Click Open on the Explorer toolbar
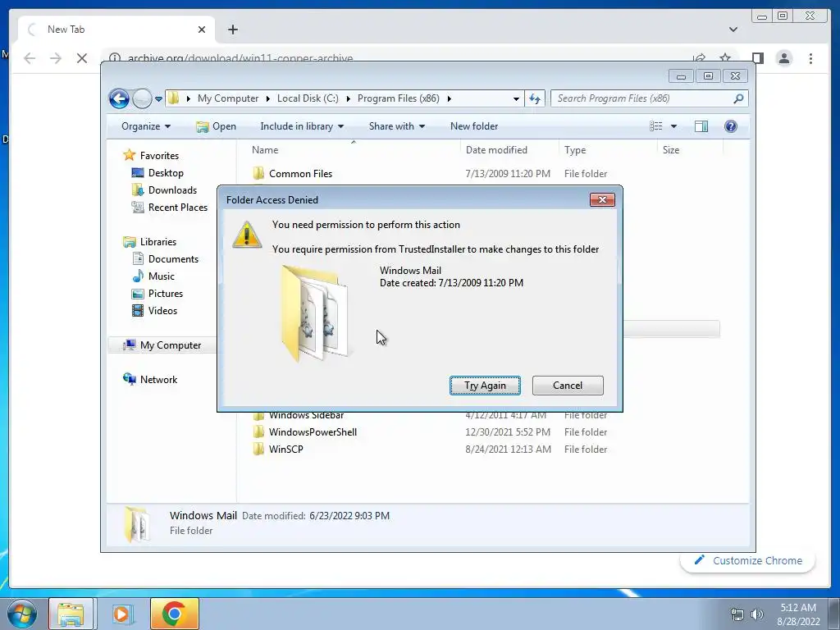 [217, 126]
